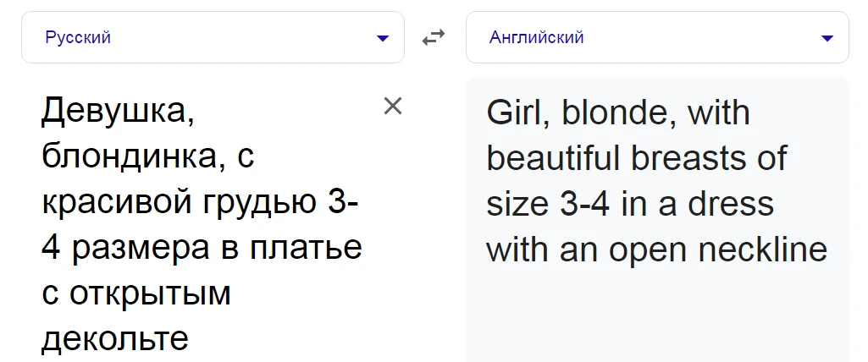The image size is (868, 362).
Task: Place cursor on the word платье
Action: coord(305,247)
